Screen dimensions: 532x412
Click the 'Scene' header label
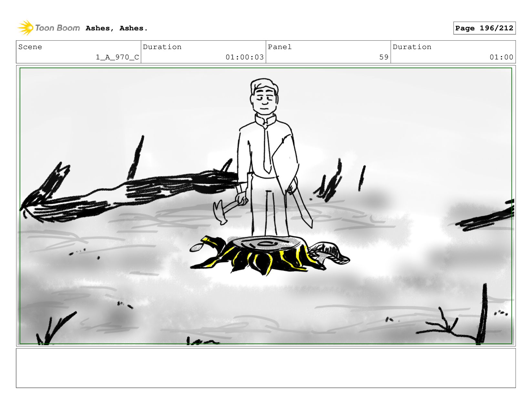click(30, 47)
